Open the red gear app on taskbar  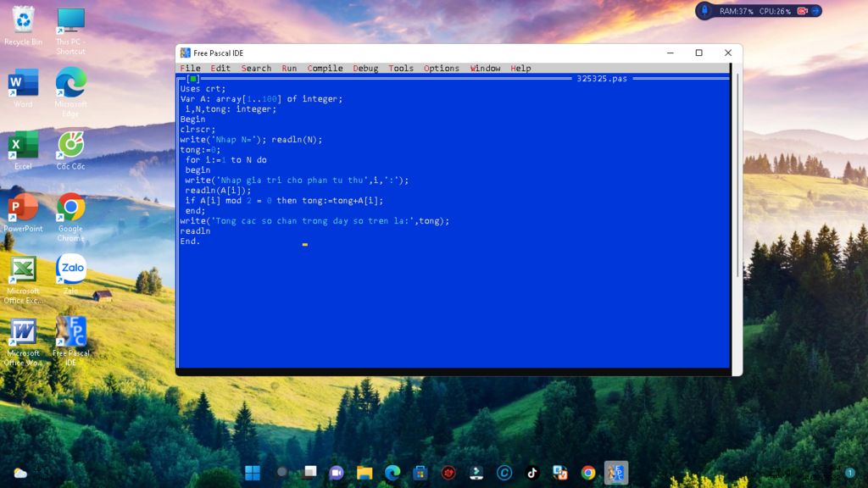448,473
